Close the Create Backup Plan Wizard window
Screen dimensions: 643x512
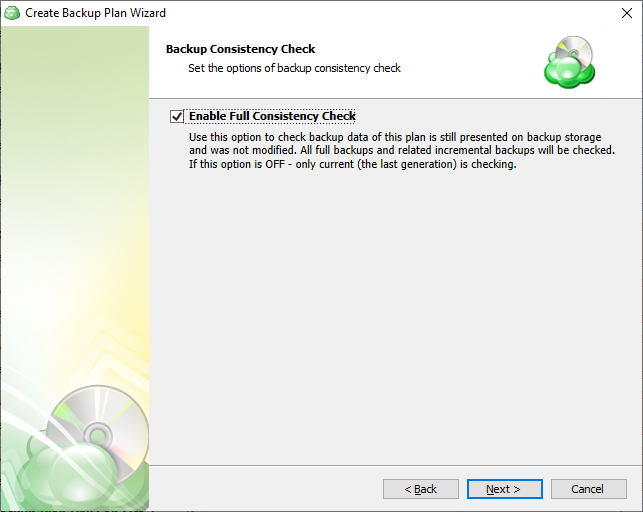pos(627,13)
